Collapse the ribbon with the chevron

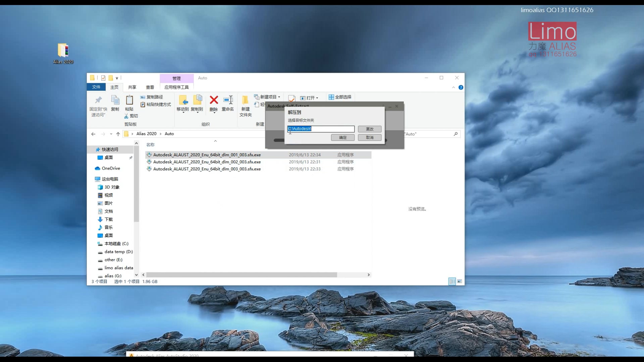(453, 87)
